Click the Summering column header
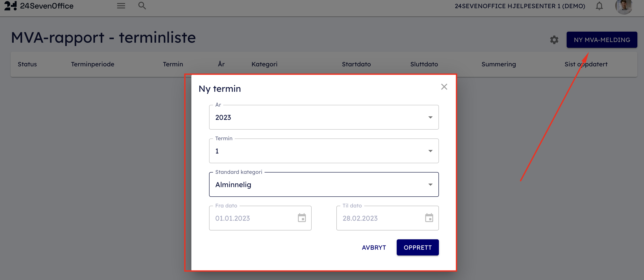 pyautogui.click(x=499, y=64)
